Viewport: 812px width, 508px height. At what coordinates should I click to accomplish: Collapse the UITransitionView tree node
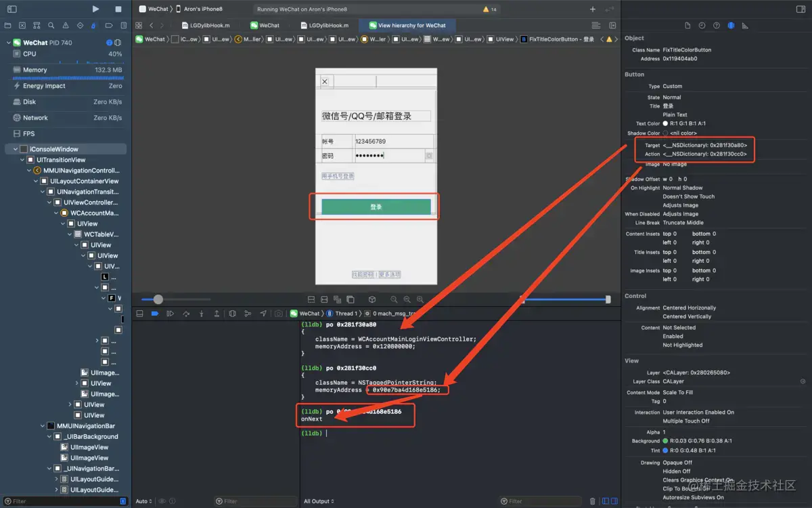click(22, 160)
